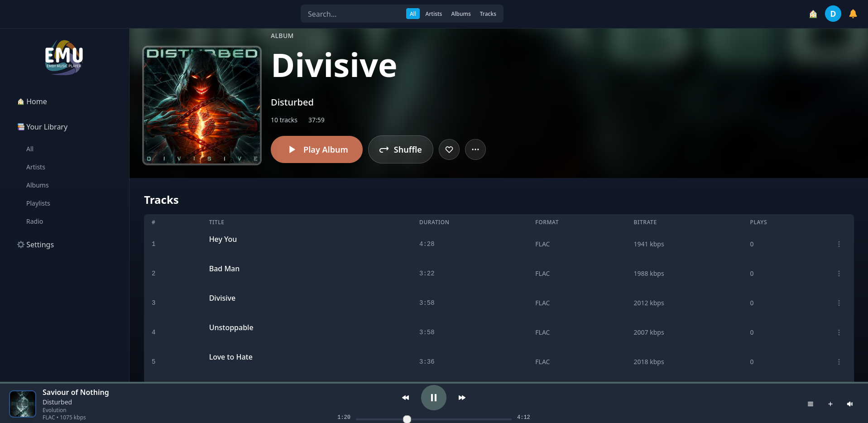868x423 pixels.
Task: Open All in library sidebar
Action: [30, 149]
